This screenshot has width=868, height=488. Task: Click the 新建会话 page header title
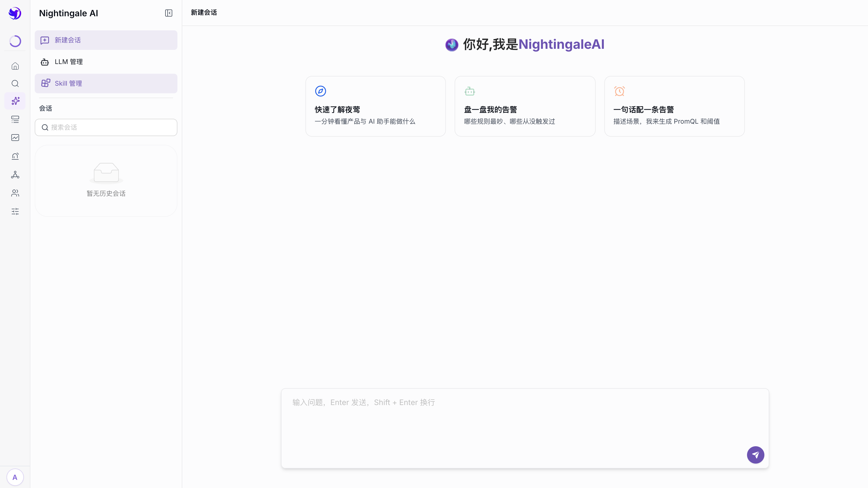[x=204, y=12]
